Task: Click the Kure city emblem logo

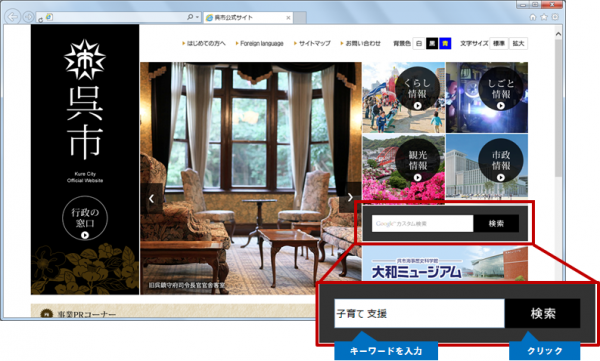Action: (85, 60)
